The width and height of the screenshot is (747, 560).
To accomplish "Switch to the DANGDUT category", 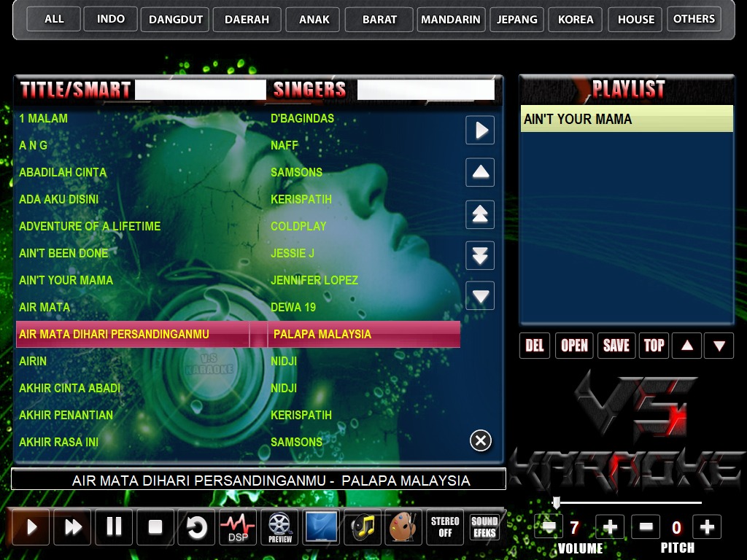I will point(175,19).
